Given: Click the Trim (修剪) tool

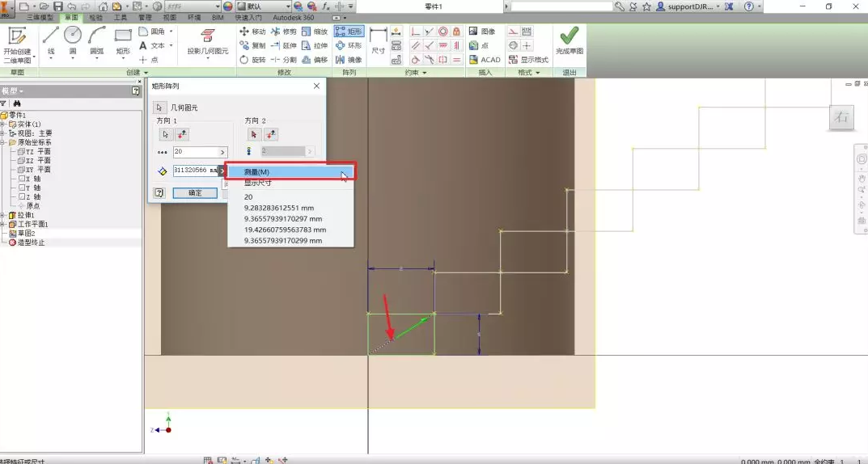Looking at the screenshot, I should (284, 32).
